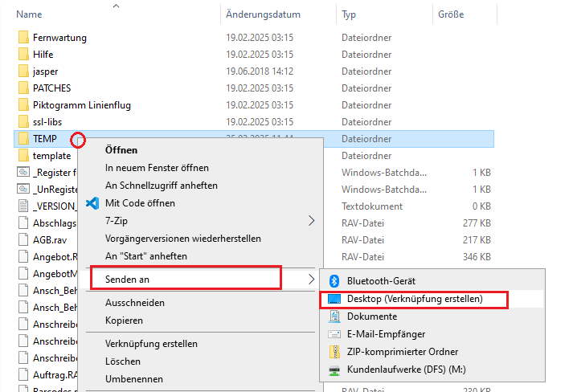Screen dimensions: 573x392
Task: Select the PATCHES folder
Action: (x=51, y=88)
